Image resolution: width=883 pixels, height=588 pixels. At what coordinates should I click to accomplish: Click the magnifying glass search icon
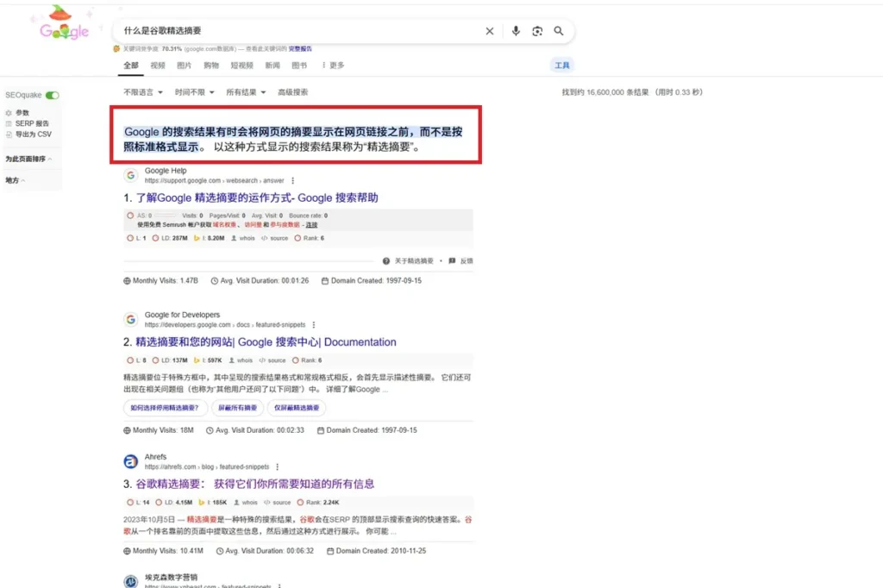(x=559, y=31)
